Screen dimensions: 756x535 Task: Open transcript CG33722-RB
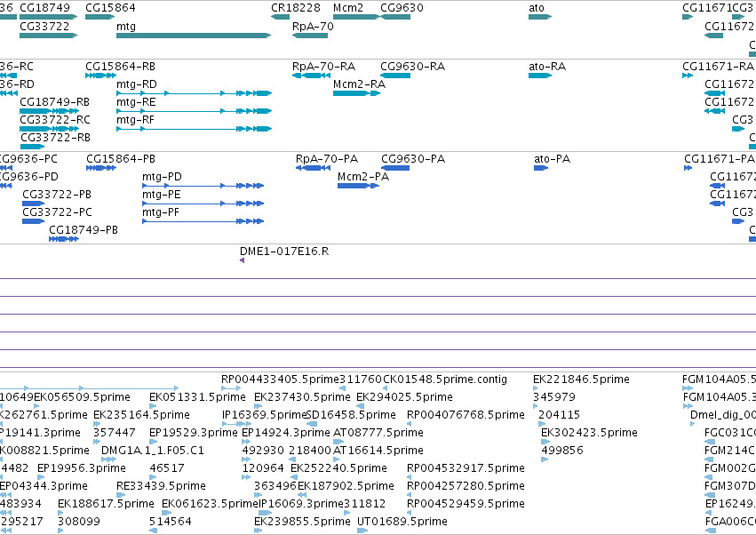(x=55, y=138)
